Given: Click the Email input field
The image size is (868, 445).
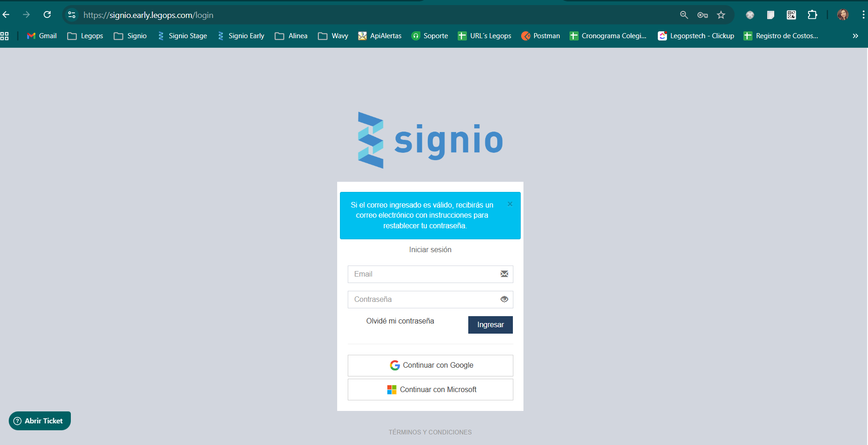Looking at the screenshot, I should pos(430,274).
